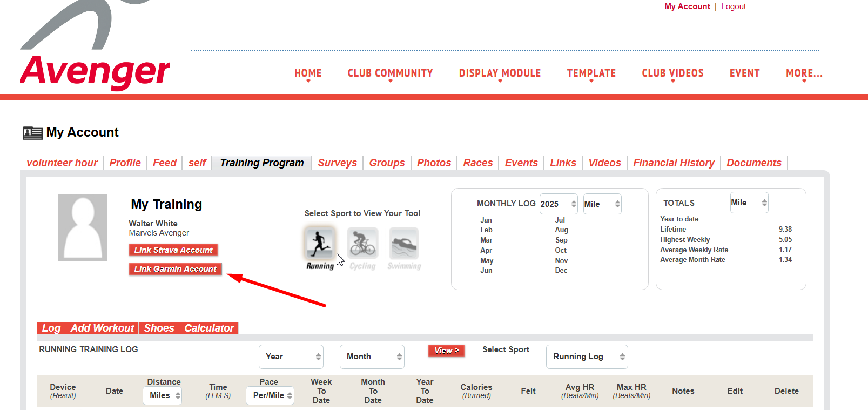This screenshot has height=410, width=868.
Task: Open the Add Workout tab
Action: 102,328
